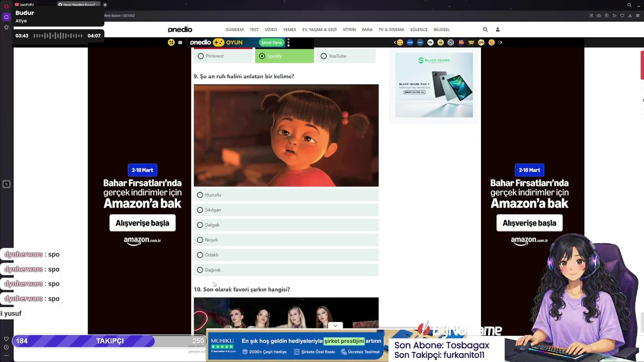
Task: Open browser downloads icon
Action: (x=630, y=16)
